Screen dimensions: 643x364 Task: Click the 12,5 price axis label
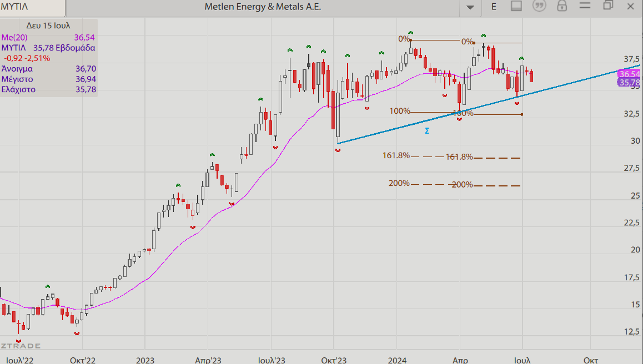click(x=631, y=332)
